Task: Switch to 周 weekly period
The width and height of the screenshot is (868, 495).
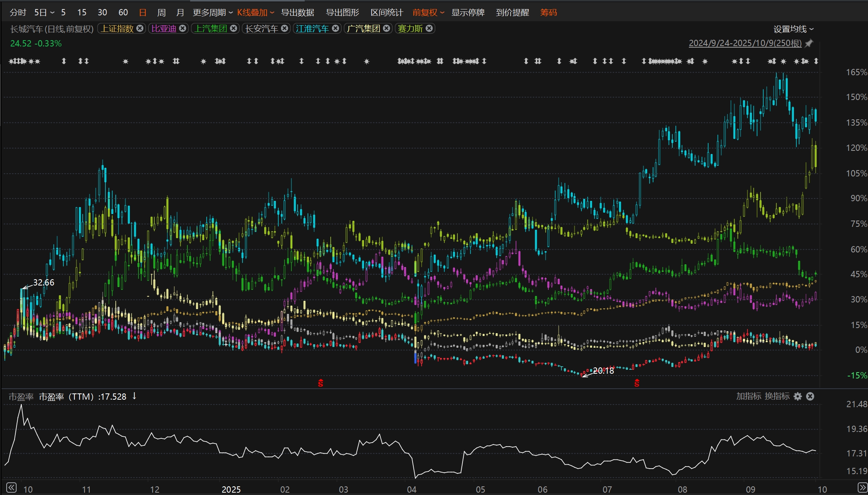Action: coord(161,13)
